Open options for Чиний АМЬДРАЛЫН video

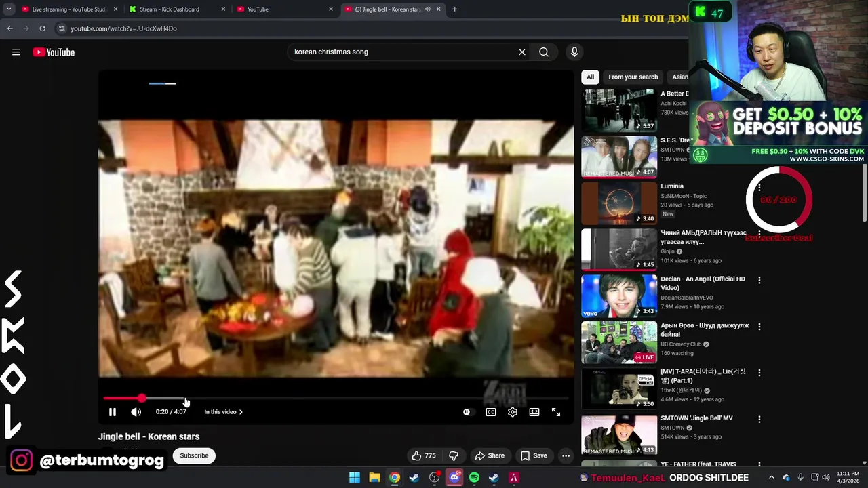[759, 234]
